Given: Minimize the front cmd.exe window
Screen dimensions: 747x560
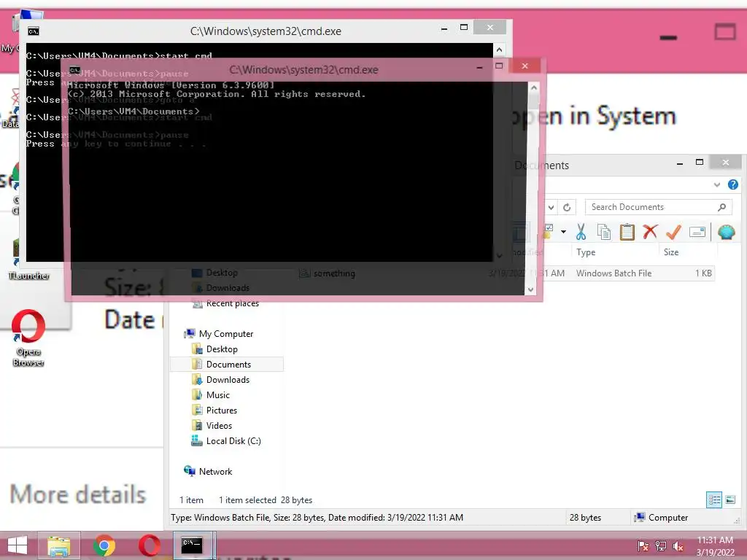Looking at the screenshot, I should pos(479,67).
